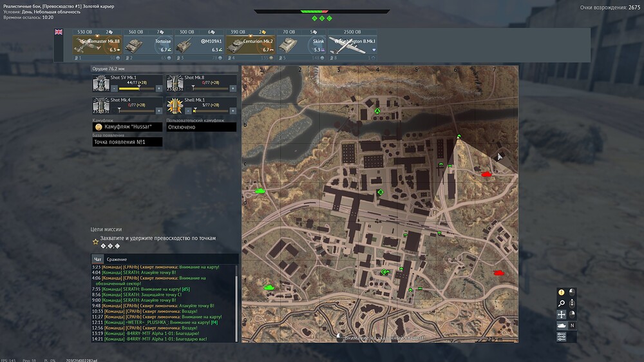Click the 'Захватите и удержите превосходство' objective

click(x=158, y=238)
